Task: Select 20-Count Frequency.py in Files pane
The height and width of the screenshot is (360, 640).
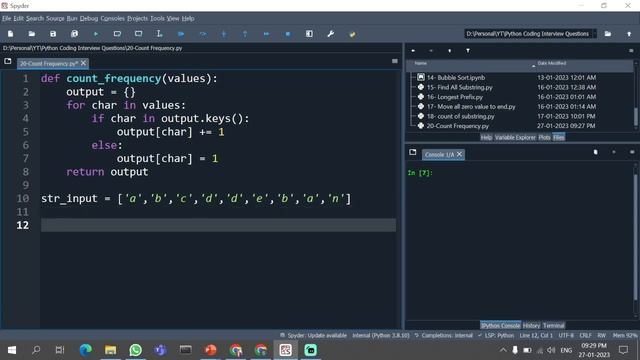Action: point(458,126)
